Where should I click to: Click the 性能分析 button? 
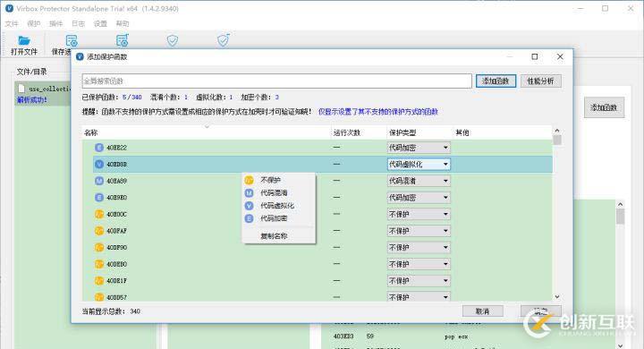[541, 81]
